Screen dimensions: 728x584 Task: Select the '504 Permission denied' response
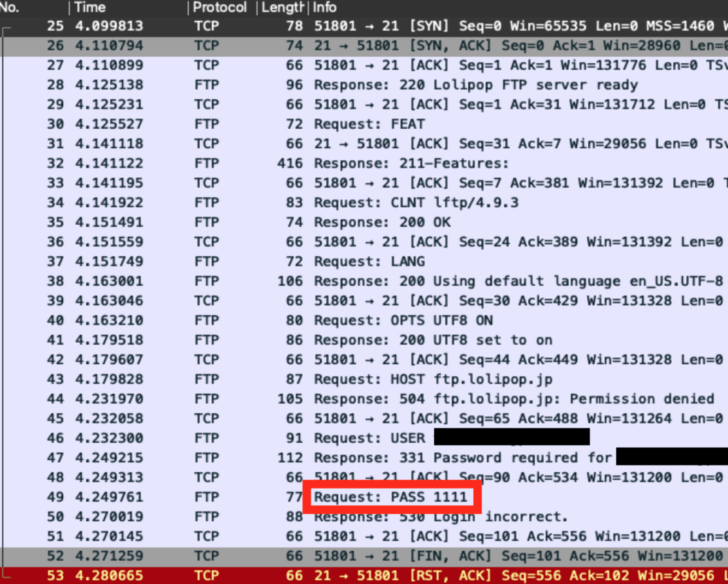364,399
